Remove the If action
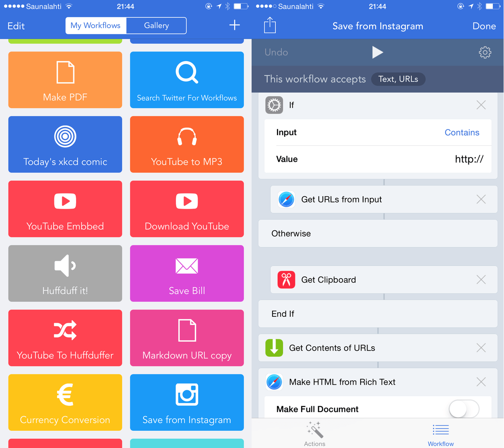 click(481, 105)
